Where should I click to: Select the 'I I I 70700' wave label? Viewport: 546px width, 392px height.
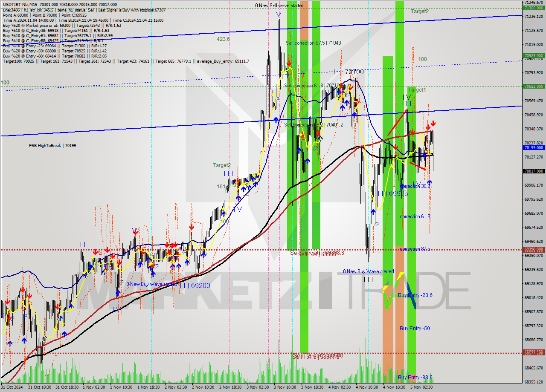(x=349, y=72)
